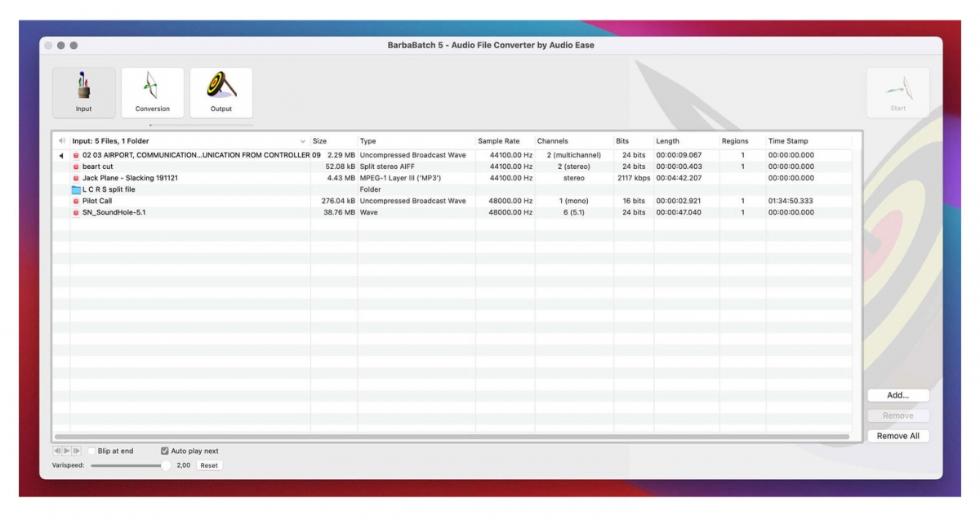Open the Input panel icon
The width and height of the screenshot is (980, 520).
(84, 92)
